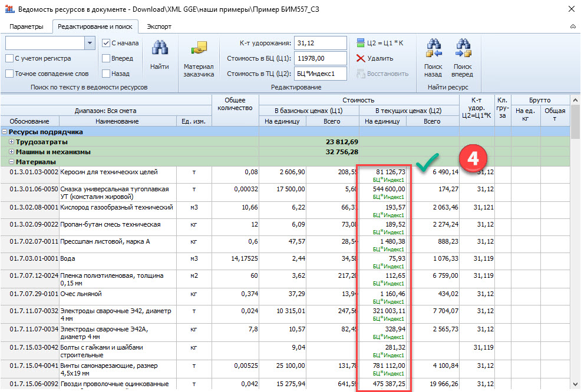This screenshot has width=581, height=392.
Task: Collapse the Материалы group
Action: pos(12,162)
